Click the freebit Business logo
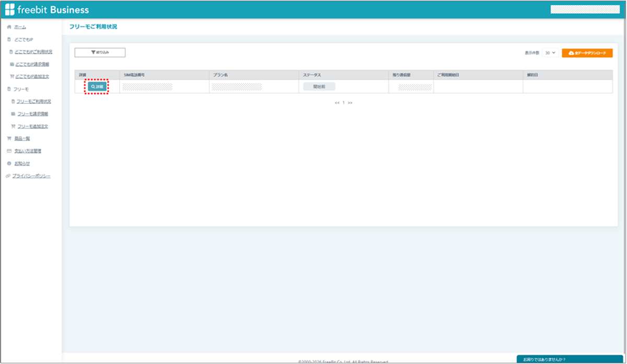The width and height of the screenshot is (627, 364). tap(47, 10)
